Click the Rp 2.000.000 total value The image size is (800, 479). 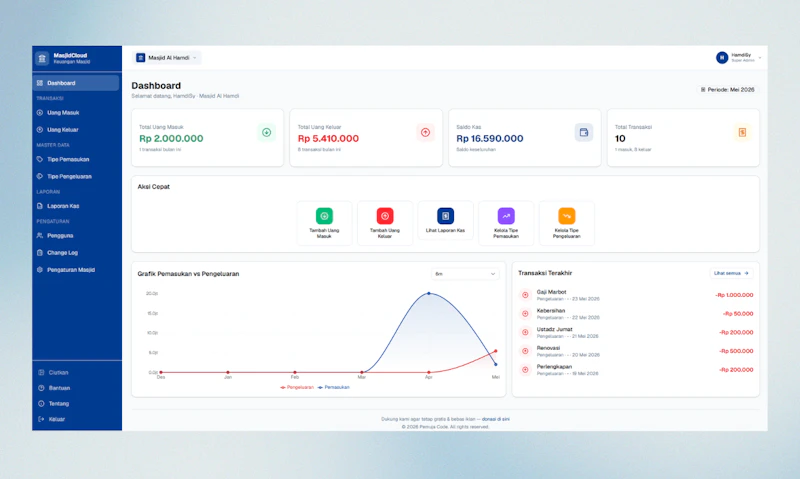(x=171, y=138)
